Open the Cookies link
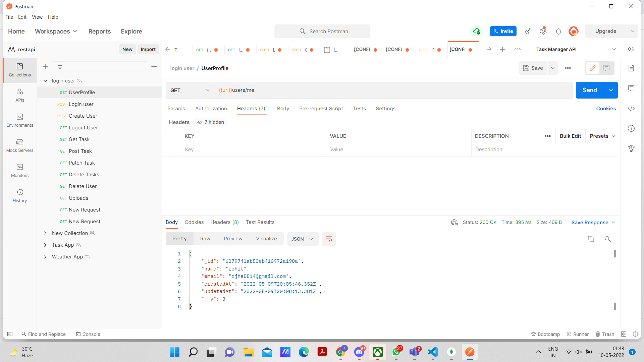The height and width of the screenshot is (362, 644). point(606,109)
